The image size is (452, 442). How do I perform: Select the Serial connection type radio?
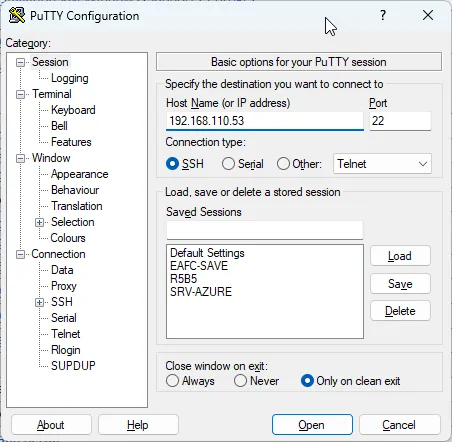click(x=228, y=164)
